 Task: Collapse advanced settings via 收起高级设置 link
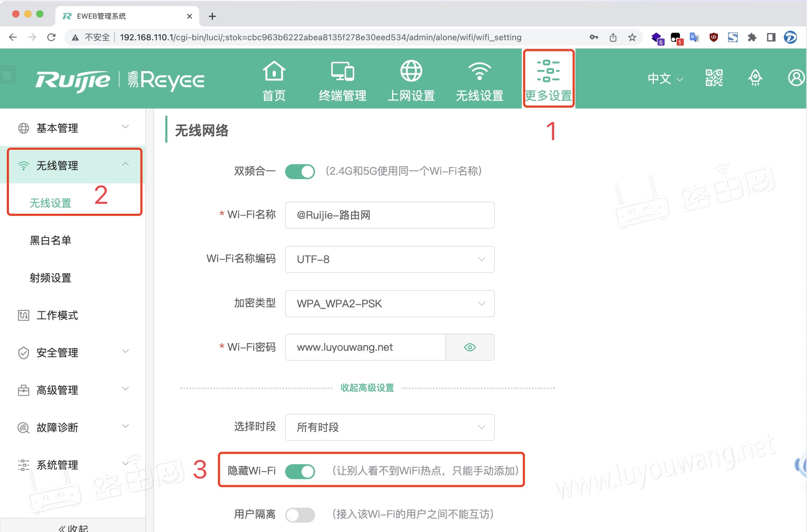click(x=367, y=387)
